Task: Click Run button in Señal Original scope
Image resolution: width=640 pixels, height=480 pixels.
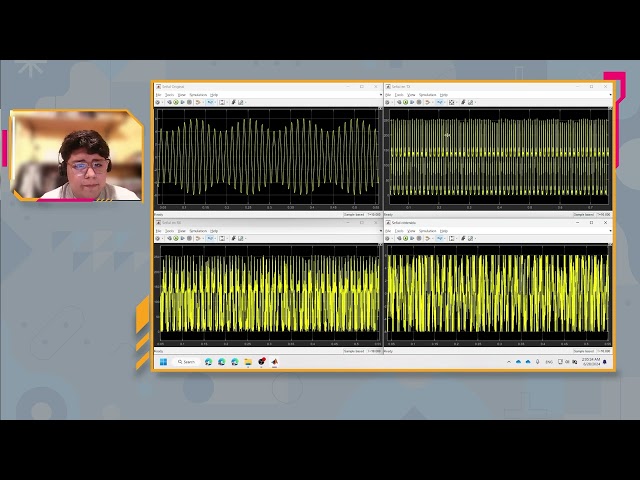Action: (176, 102)
